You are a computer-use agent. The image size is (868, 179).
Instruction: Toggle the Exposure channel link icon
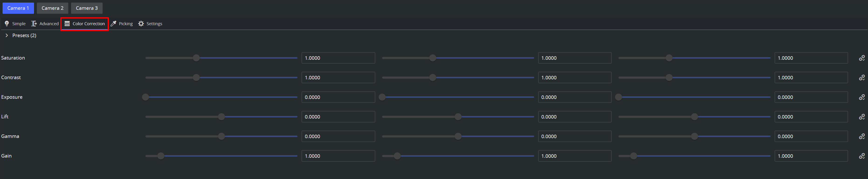coord(862,97)
